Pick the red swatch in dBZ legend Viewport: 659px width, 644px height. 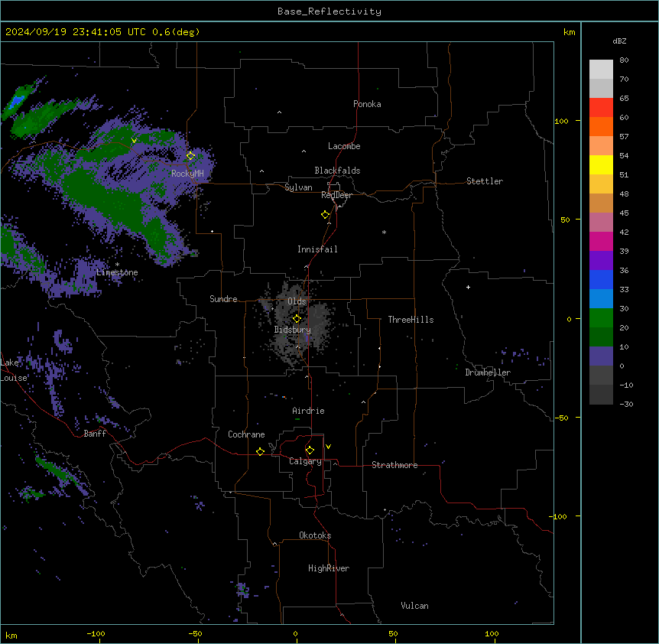[601, 108]
